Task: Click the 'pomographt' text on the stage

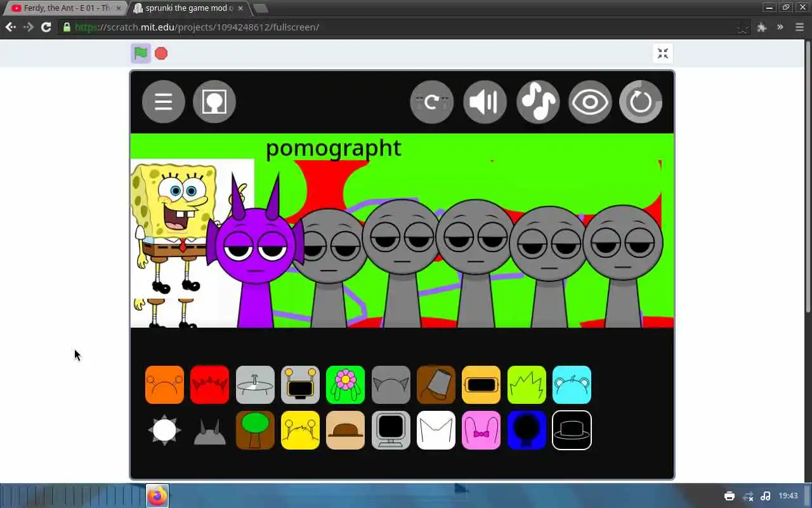Action: (333, 149)
